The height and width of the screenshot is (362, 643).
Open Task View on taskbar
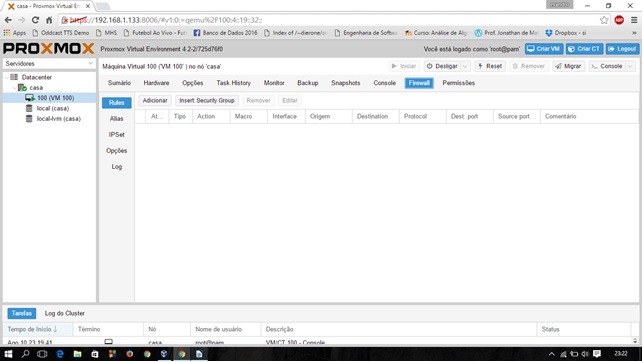coord(42,354)
